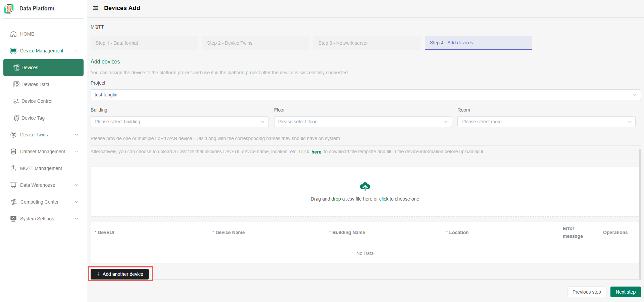Open Device Control in the sidebar
Screen dimensions: 644x302
click(43, 101)
